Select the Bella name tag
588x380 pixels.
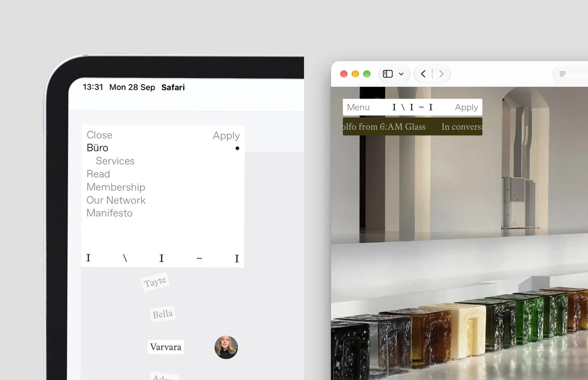point(163,314)
